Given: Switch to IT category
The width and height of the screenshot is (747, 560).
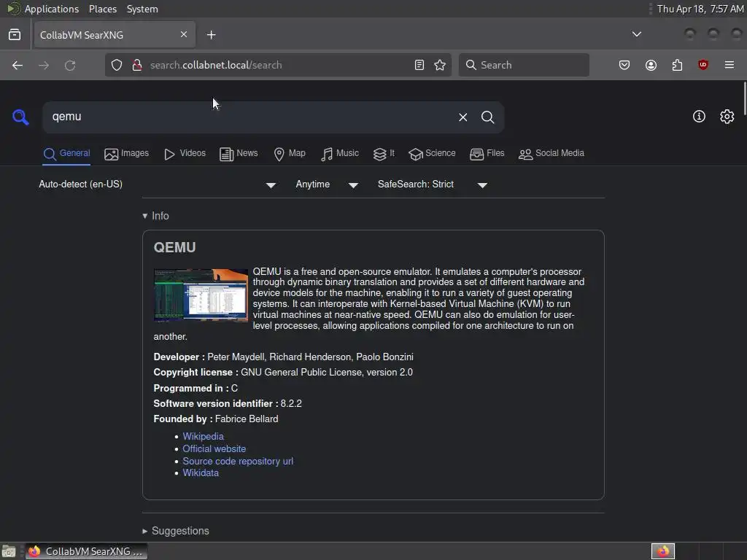Looking at the screenshot, I should 384,153.
